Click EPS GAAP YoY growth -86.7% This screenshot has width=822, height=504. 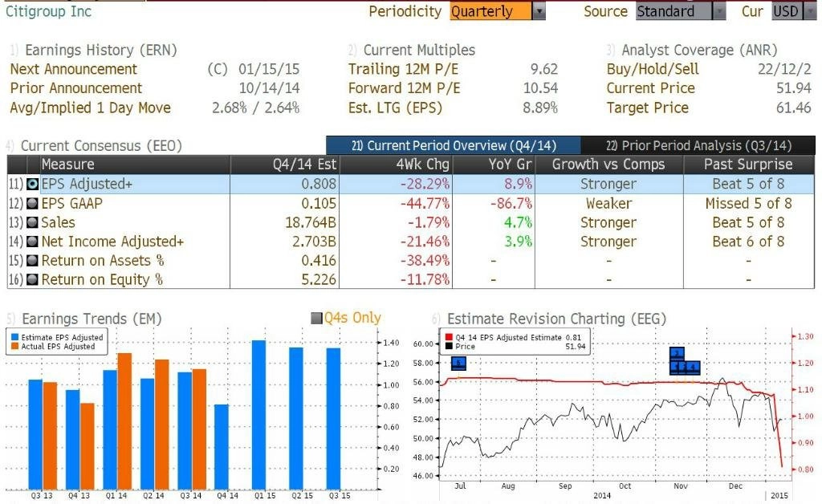coord(511,203)
